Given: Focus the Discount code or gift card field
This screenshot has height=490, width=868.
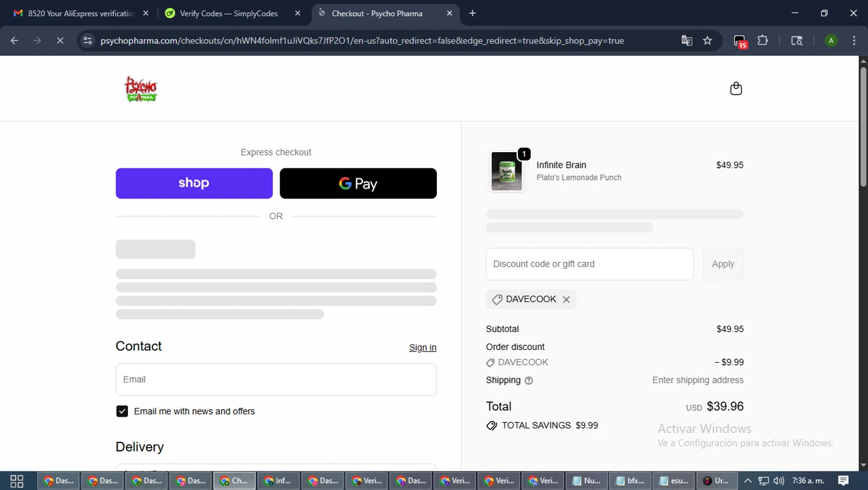Looking at the screenshot, I should 590,264.
